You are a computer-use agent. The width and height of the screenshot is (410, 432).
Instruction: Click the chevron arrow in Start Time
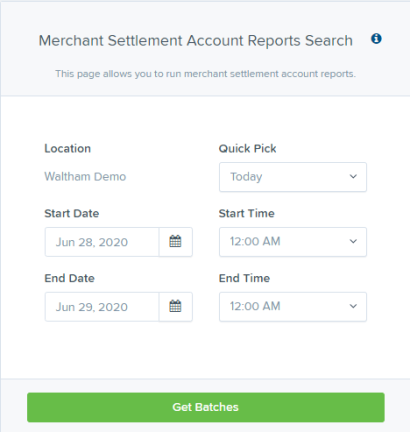click(x=353, y=241)
